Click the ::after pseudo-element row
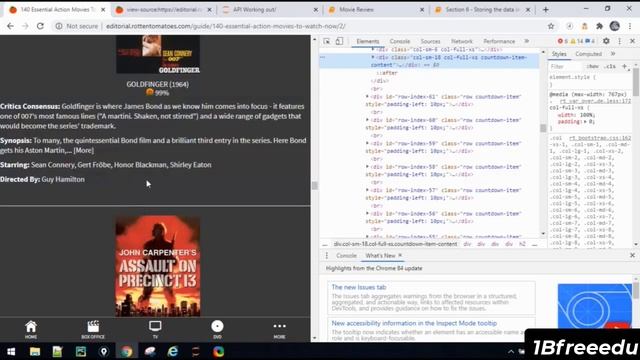The width and height of the screenshot is (640, 360). (x=387, y=73)
